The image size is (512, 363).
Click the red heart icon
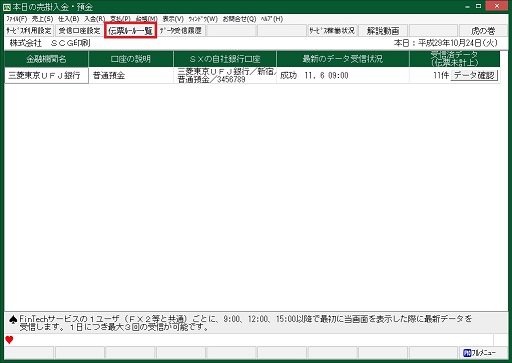click(9, 340)
